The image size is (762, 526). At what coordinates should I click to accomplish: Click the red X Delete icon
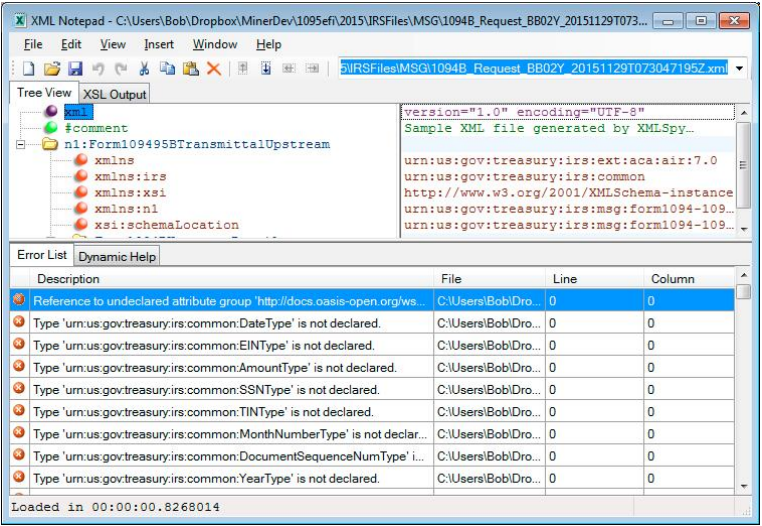(x=214, y=69)
